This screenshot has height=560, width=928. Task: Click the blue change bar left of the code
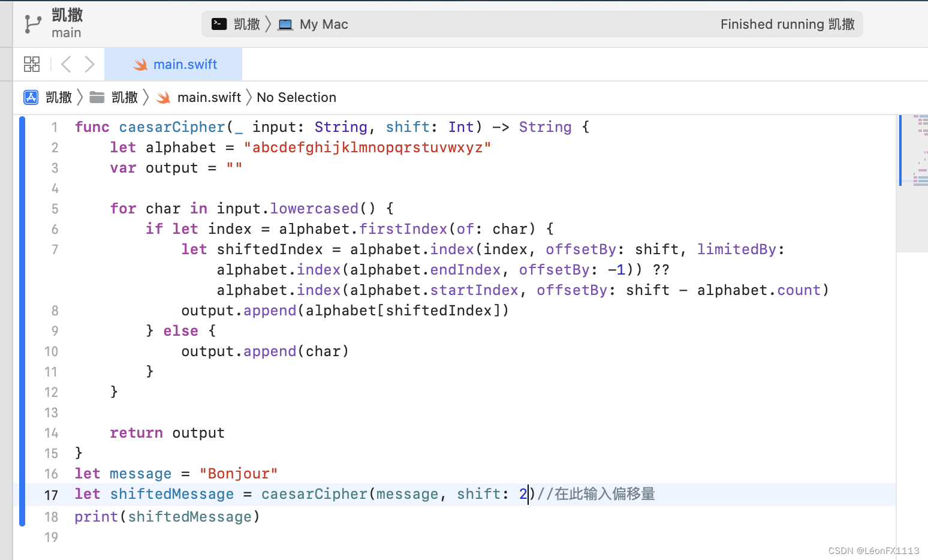[x=22, y=300]
